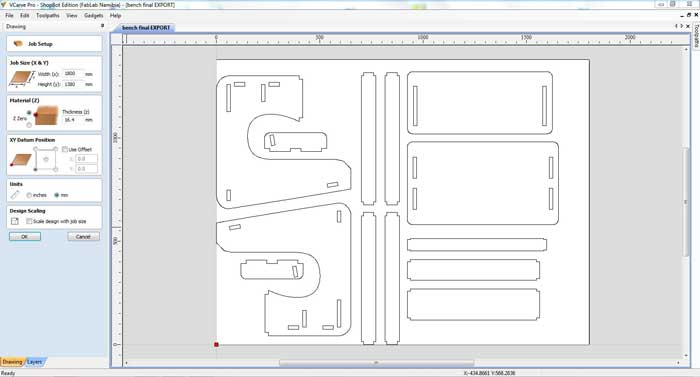Click the Y offset input field
This screenshot has height=377, width=700.
pos(86,169)
